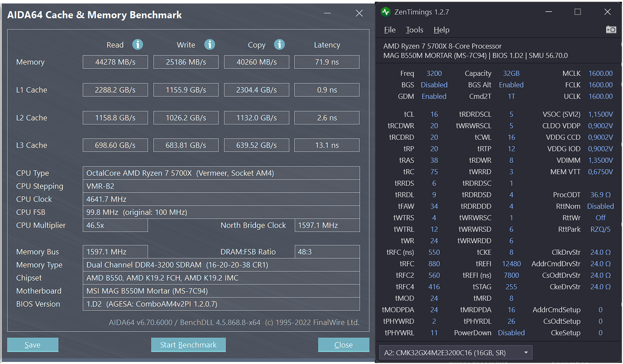Screen dimensions: 623x364
Task: Select the Memory latency 71.9 ns field
Action: point(327,62)
